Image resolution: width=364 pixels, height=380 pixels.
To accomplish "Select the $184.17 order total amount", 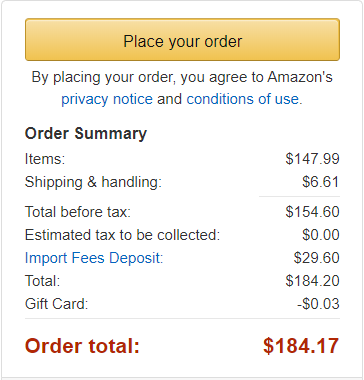I will pyautogui.click(x=301, y=346).
